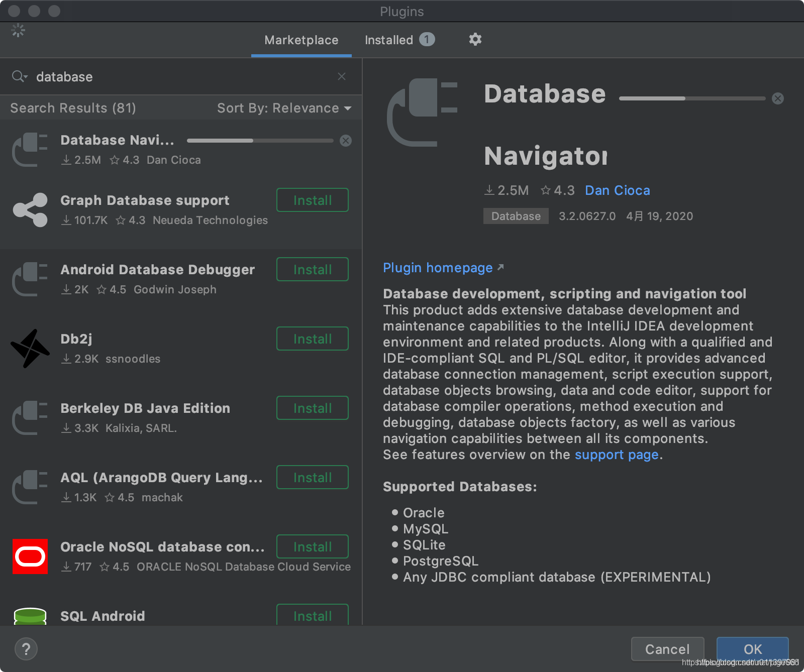The height and width of the screenshot is (672, 804).
Task: Select 'Db2j' plugin title
Action: tap(76, 339)
